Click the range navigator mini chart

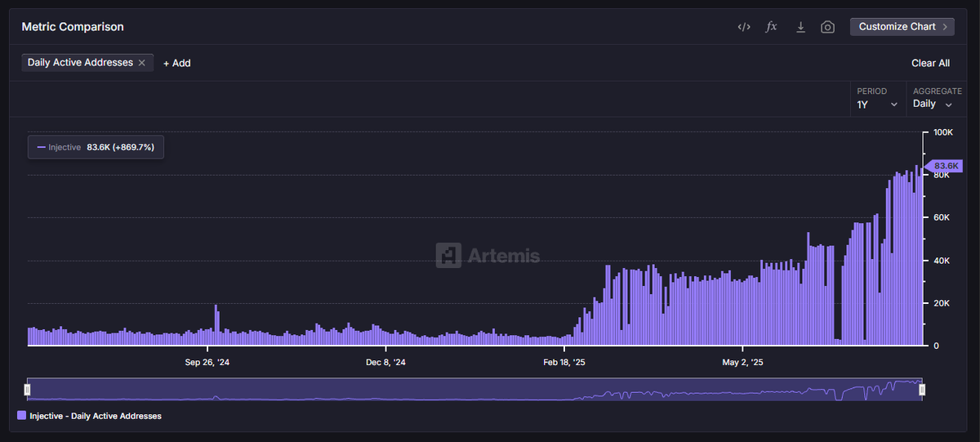pyautogui.click(x=474, y=391)
